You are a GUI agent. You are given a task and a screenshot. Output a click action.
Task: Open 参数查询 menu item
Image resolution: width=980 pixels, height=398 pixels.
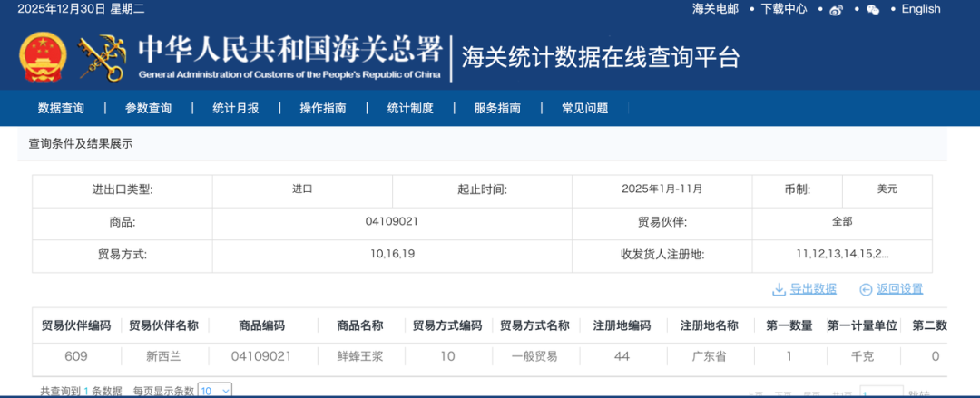click(148, 108)
